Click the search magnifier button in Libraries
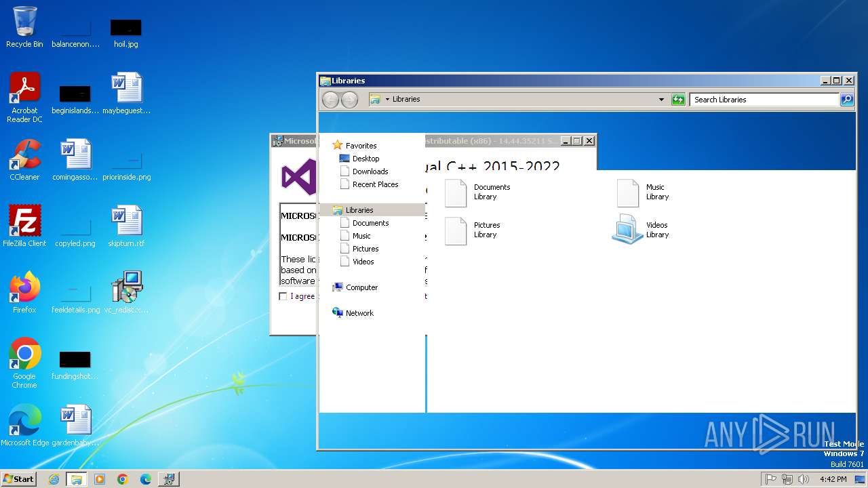868x488 pixels. (847, 100)
